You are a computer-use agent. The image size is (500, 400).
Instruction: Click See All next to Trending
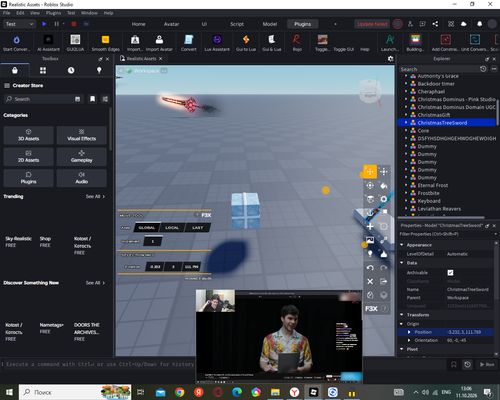95,196
